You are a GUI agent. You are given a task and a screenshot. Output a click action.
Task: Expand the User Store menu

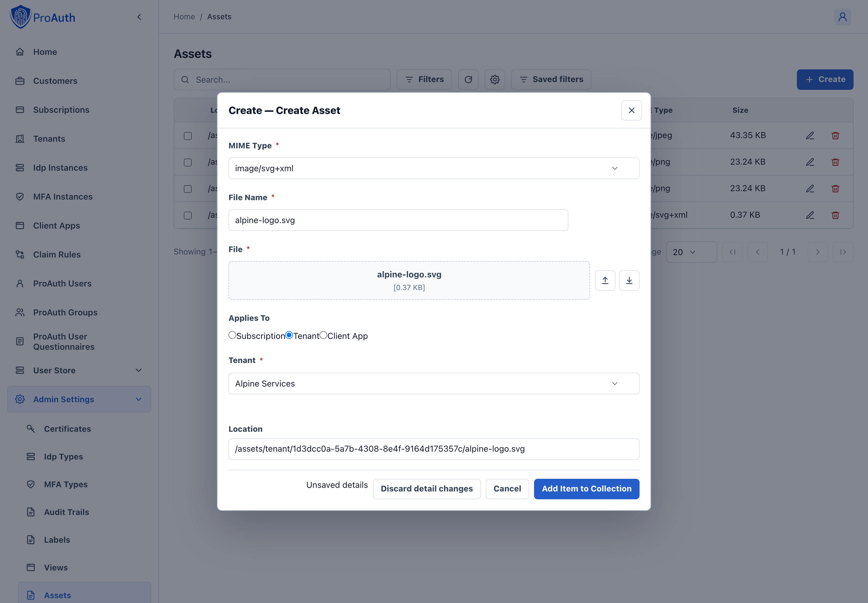(79, 370)
